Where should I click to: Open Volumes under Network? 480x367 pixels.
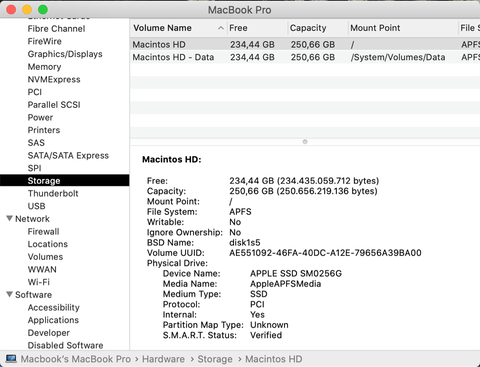point(45,257)
